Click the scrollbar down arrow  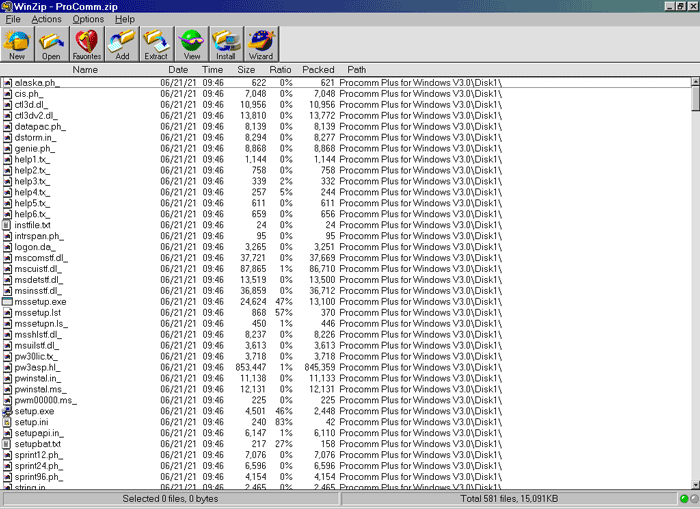click(694, 482)
